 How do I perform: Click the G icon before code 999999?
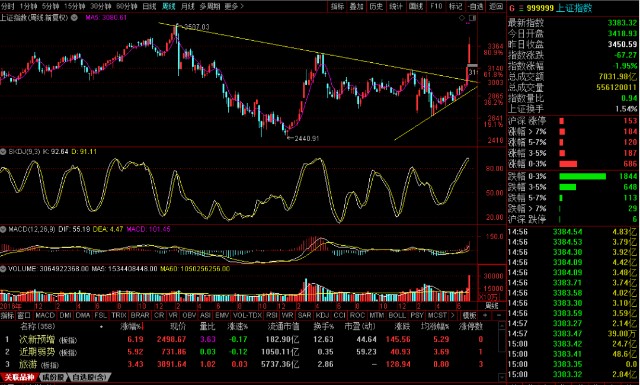(512, 8)
